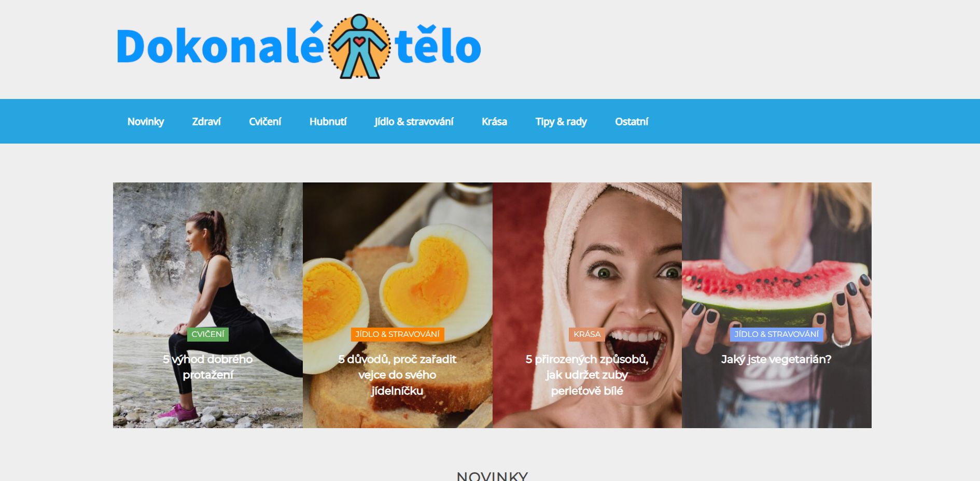Select Hubnutí in the navigation bar
Screen dimensions: 980x481
328,121
